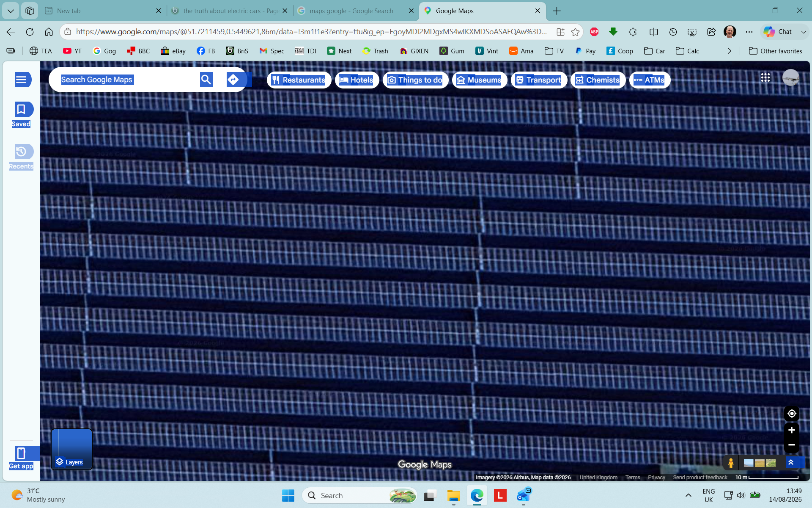Open Send product feedback link
The image size is (812, 508).
point(700,477)
